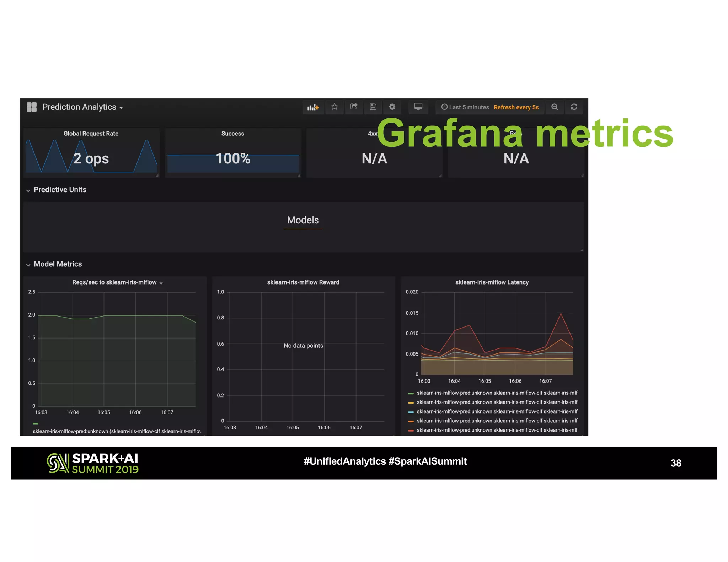This screenshot has height=562, width=728.
Task: Open the Prediction Analytics dashboard dropdown
Action: coord(82,107)
